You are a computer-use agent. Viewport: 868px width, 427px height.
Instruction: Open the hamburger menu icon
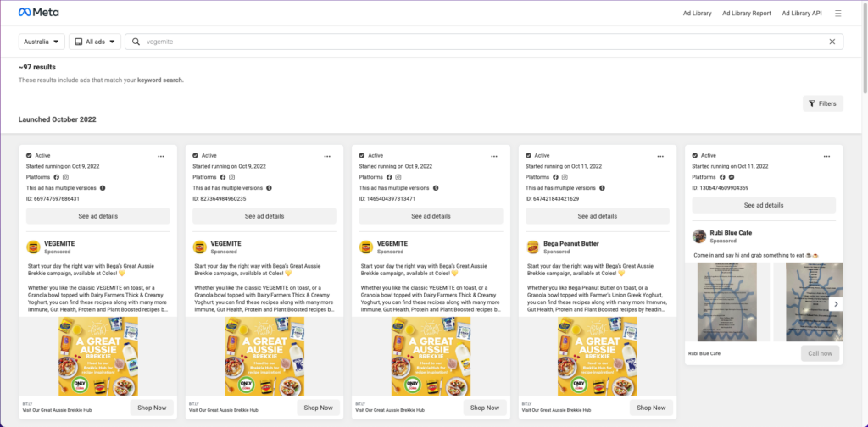[x=838, y=14]
